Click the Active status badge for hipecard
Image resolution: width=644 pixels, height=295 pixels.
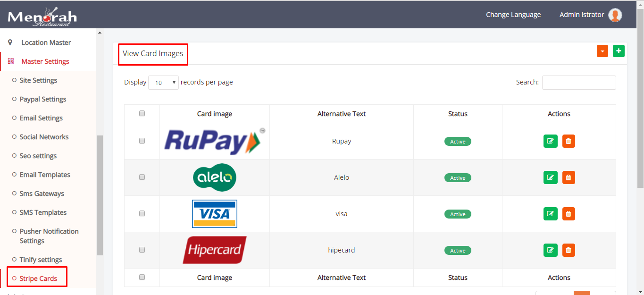[458, 251]
